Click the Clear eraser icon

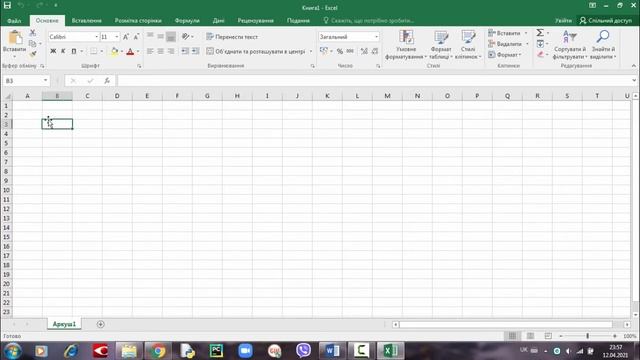(x=540, y=54)
